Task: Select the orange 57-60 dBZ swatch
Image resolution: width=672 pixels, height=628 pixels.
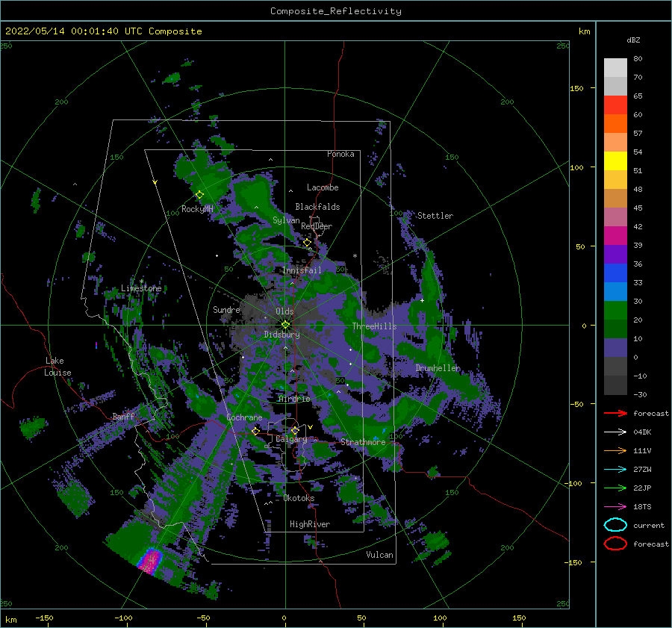Action: tap(615, 124)
